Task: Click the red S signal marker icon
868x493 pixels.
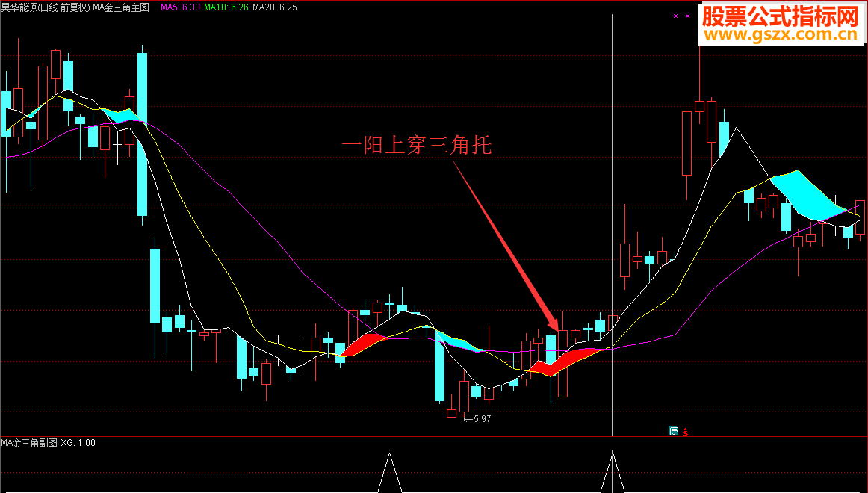Action: point(685,432)
